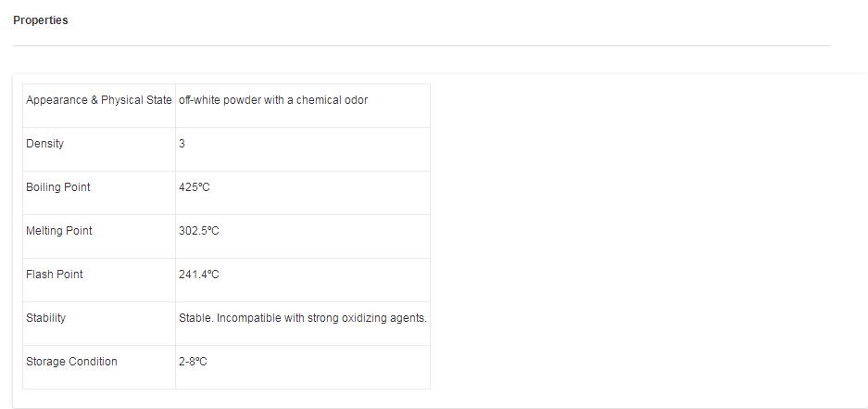
Task: Click the 241.4°C flash point value
Action: tap(199, 275)
